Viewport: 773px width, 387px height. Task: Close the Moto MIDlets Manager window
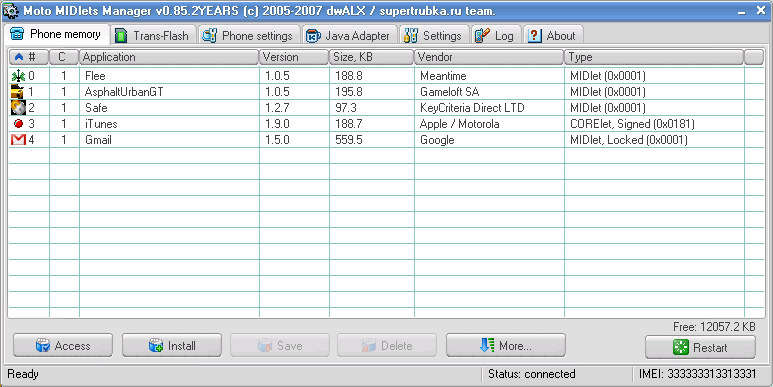point(761,10)
